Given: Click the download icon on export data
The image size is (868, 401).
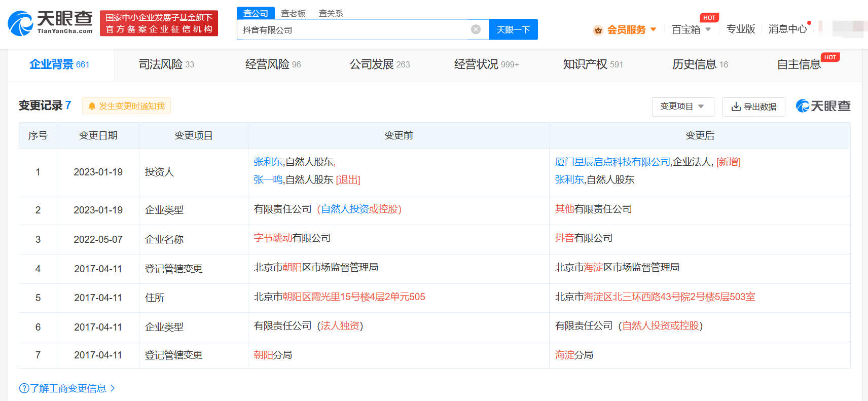Looking at the screenshot, I should click(736, 106).
